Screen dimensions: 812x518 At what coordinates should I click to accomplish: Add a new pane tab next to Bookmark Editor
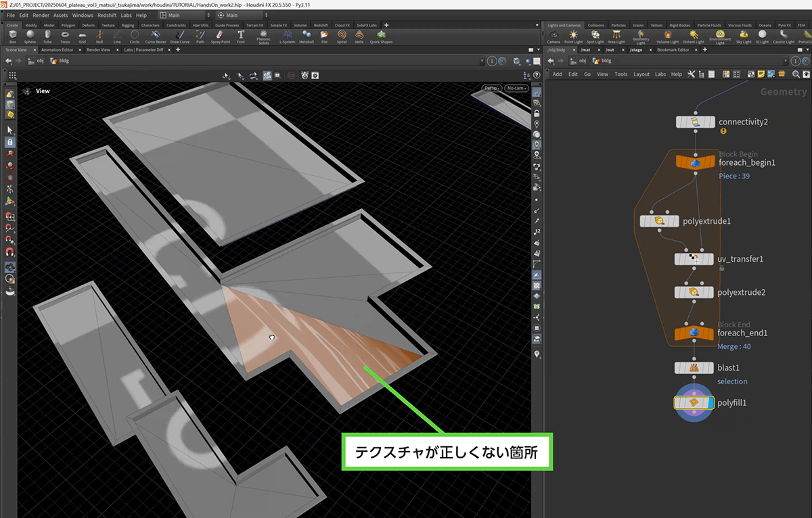pyautogui.click(x=704, y=49)
